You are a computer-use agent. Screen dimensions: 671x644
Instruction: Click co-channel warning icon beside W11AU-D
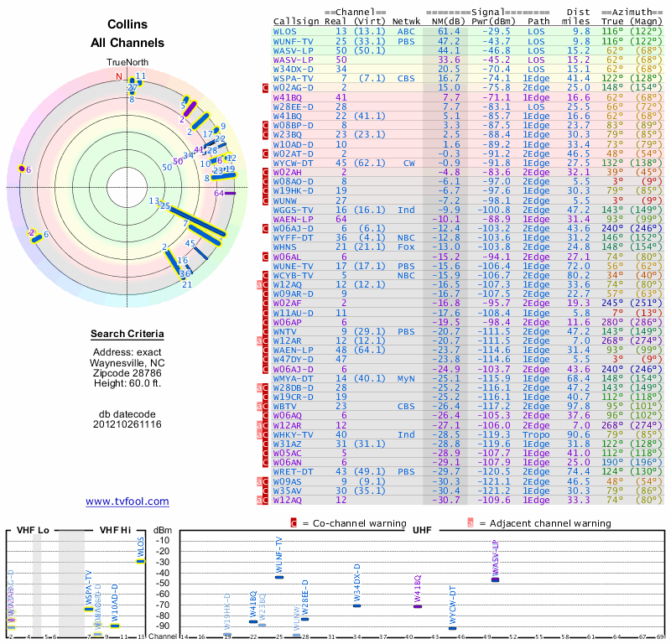click(x=265, y=314)
